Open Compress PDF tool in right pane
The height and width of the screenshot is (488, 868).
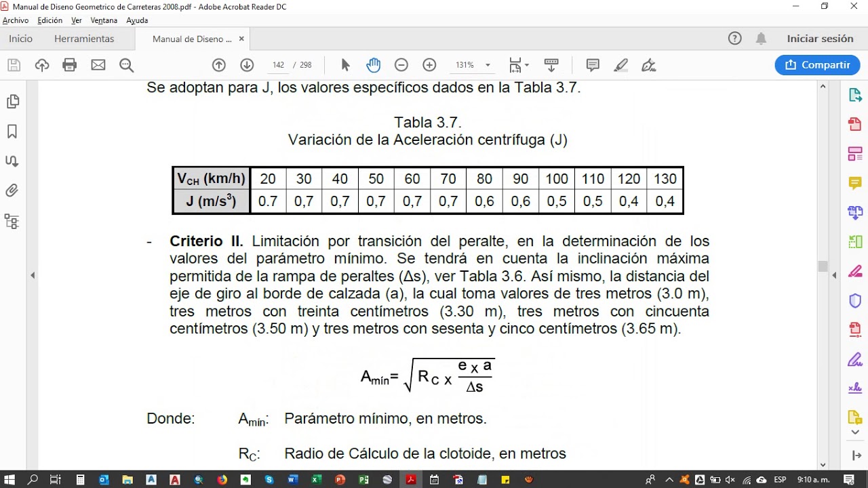[855, 329]
